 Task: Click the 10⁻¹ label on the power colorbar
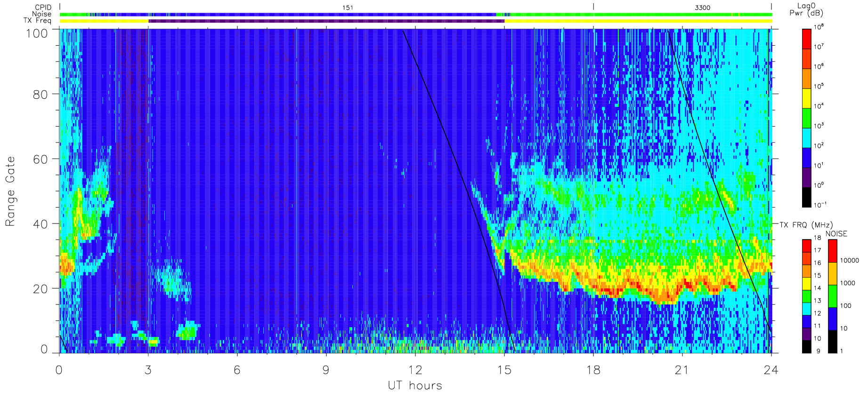pos(820,205)
